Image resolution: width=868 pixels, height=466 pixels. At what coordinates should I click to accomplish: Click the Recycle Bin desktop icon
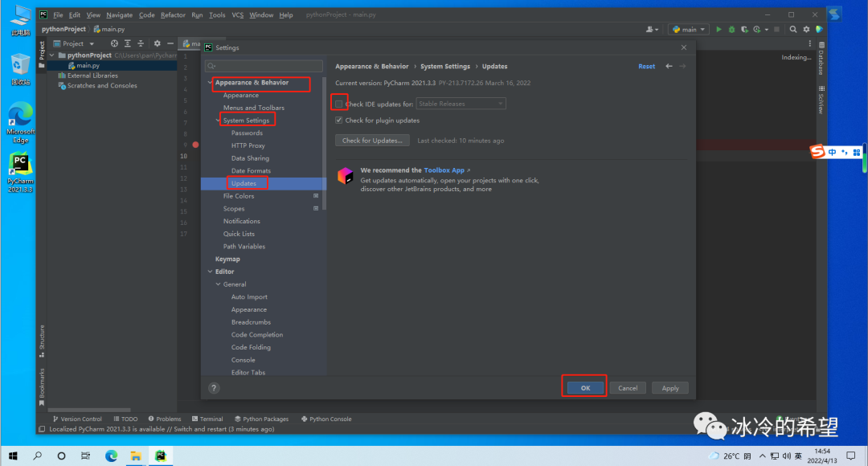click(x=20, y=69)
